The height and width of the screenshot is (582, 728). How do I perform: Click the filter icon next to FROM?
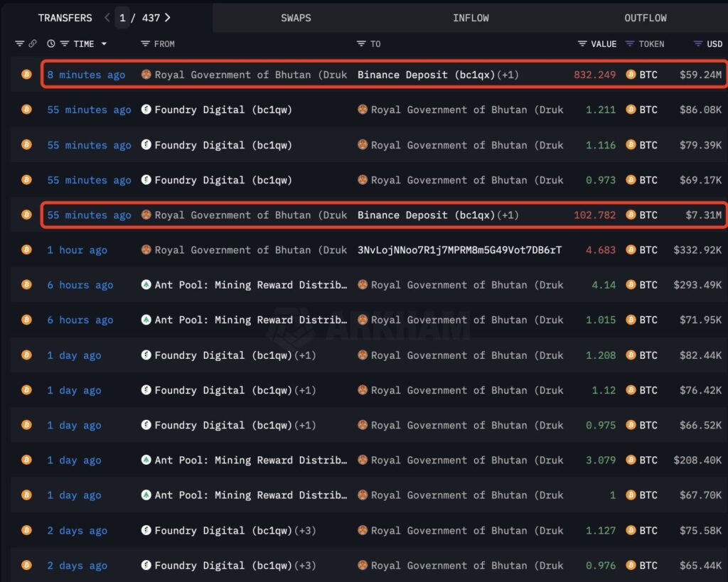[x=144, y=43]
